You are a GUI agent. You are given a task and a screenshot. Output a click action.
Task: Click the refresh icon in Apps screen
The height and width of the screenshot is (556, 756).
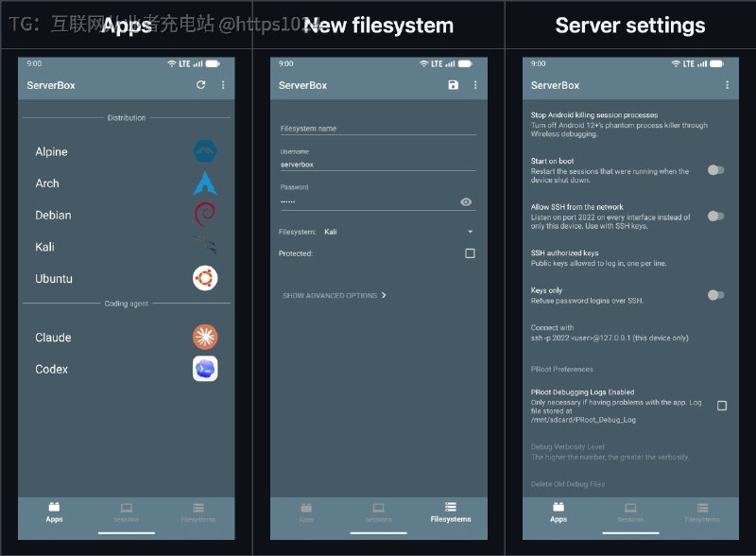pyautogui.click(x=200, y=85)
